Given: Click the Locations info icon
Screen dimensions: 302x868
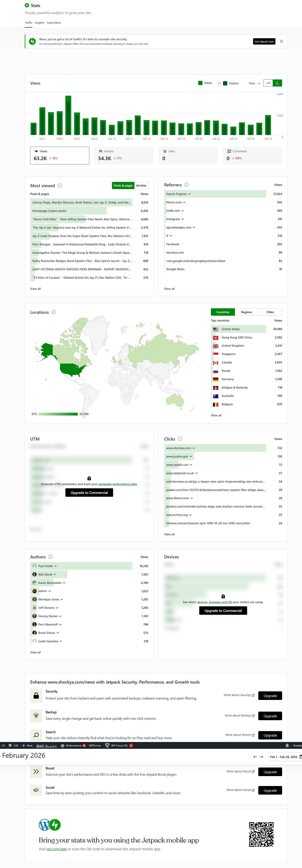Looking at the screenshot, I should coord(54,312).
